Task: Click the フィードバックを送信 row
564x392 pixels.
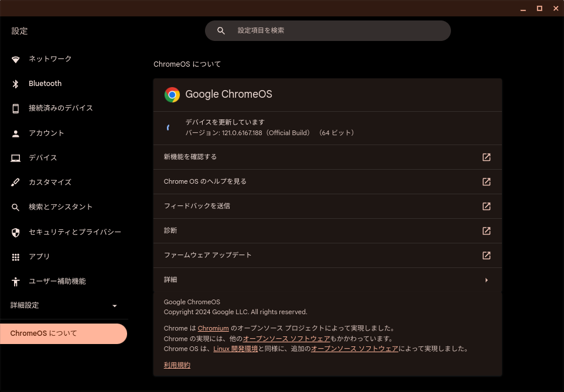Action: point(327,207)
